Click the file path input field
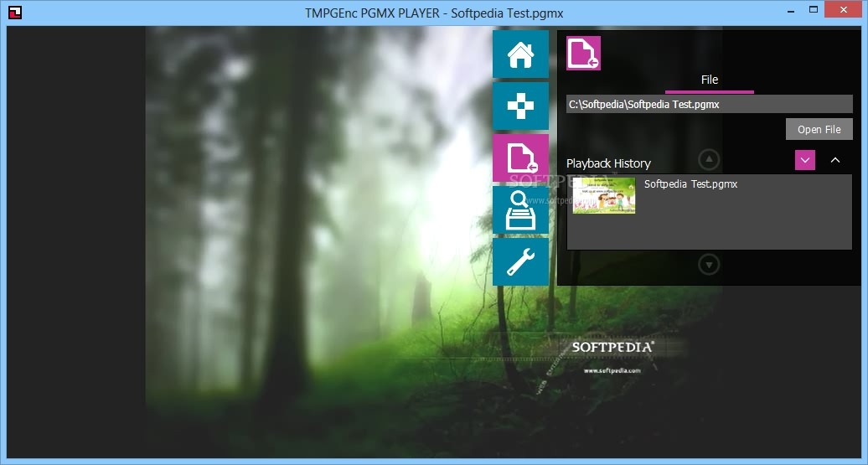Viewport: 868px width, 465px height. (709, 104)
